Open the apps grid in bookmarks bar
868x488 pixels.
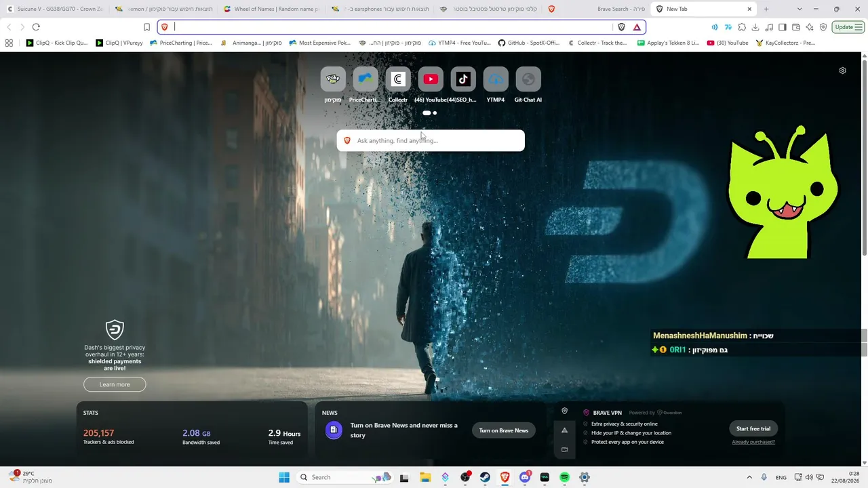(x=9, y=43)
